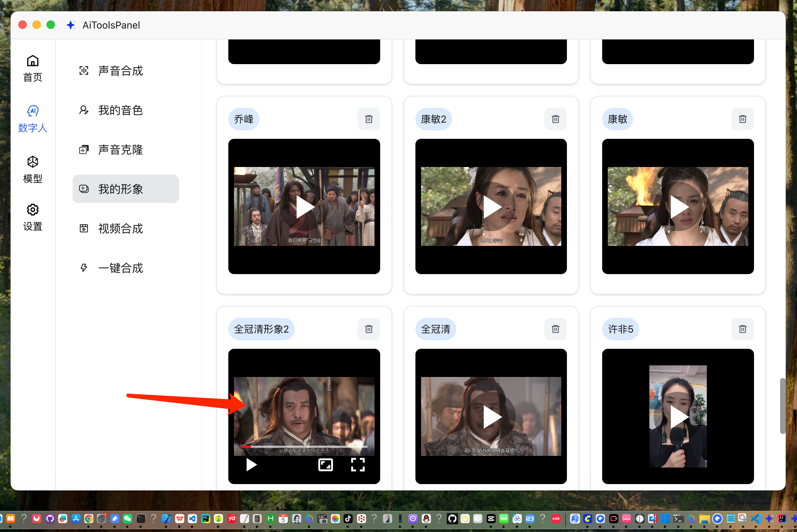The image size is (797, 532).
Task: Click the 全冠清 name tag
Action: click(436, 329)
